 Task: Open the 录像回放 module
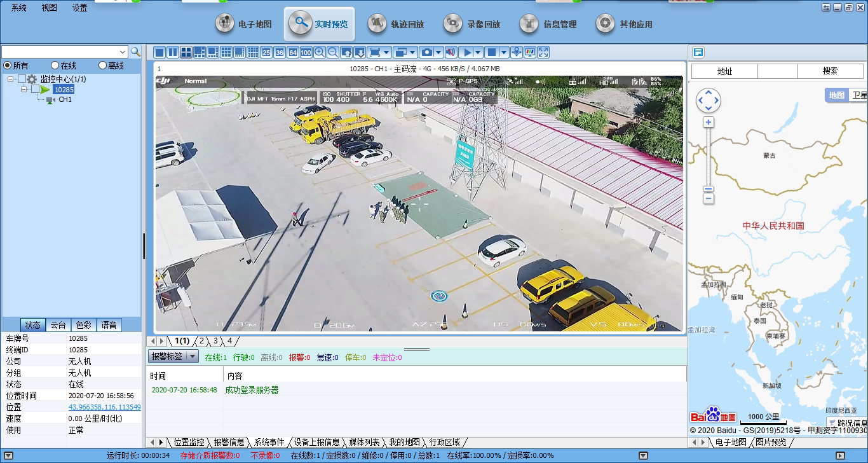pyautogui.click(x=472, y=24)
